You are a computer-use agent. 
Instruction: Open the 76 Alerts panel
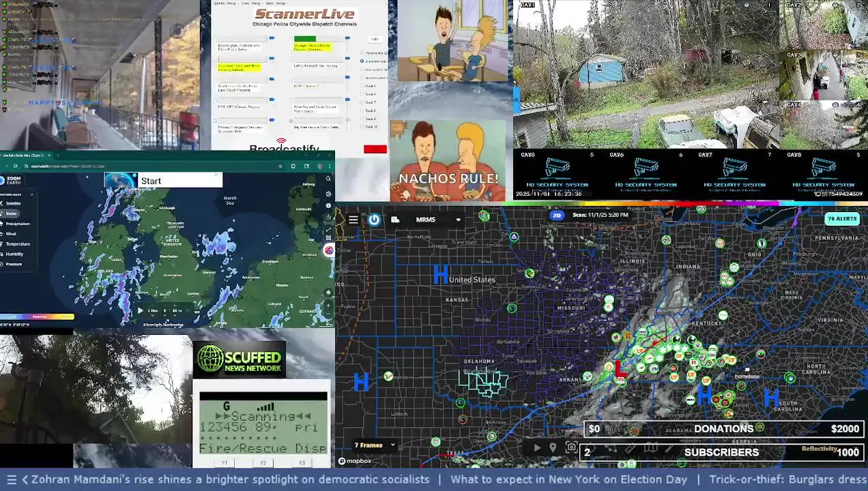[841, 219]
